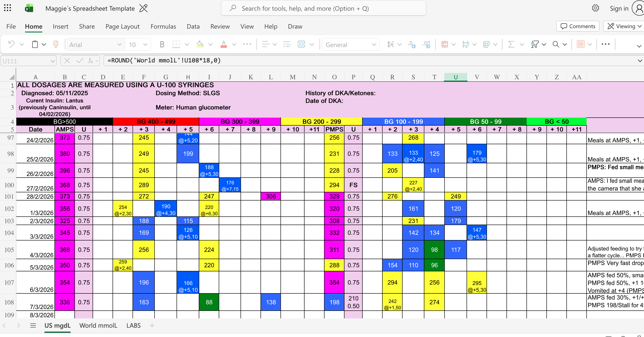Click the Sign in link
The height and width of the screenshot is (337, 644).
(619, 8)
